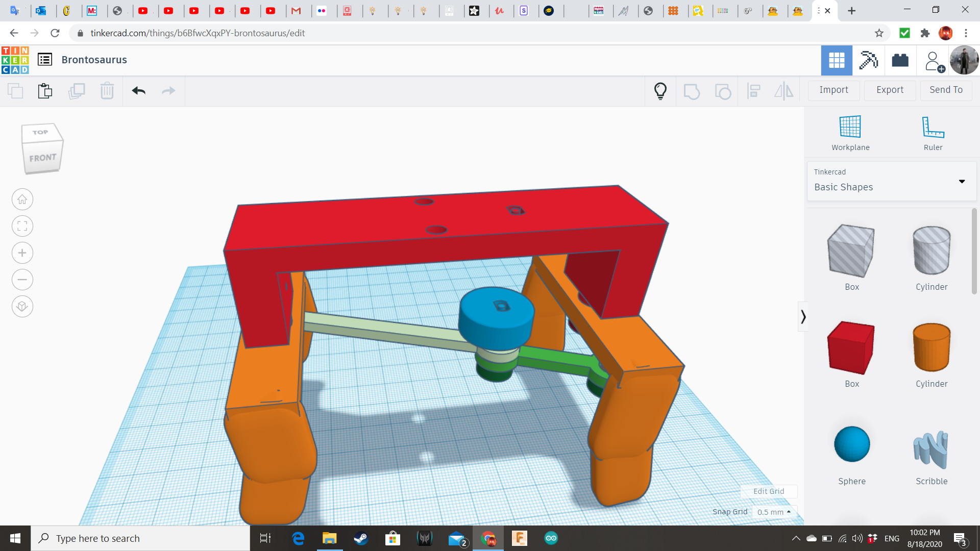This screenshot has width=980, height=551.
Task: Open the Blocks mode icon
Action: pos(868,60)
